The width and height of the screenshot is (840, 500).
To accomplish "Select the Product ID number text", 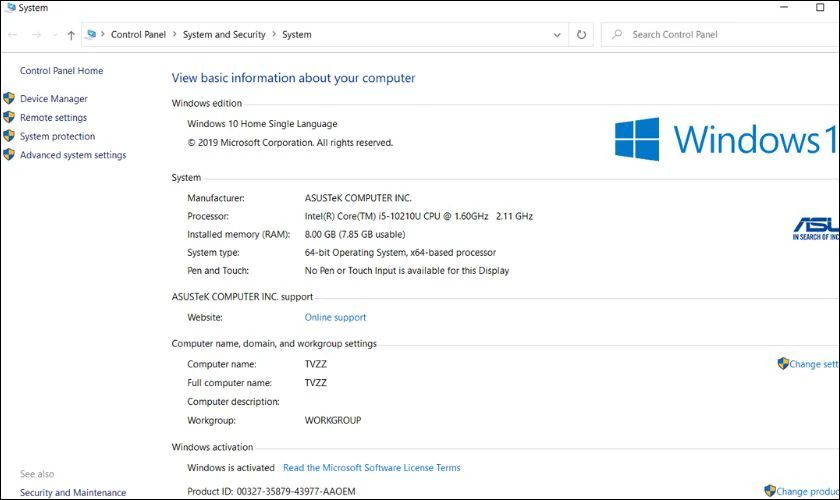I will [x=296, y=491].
